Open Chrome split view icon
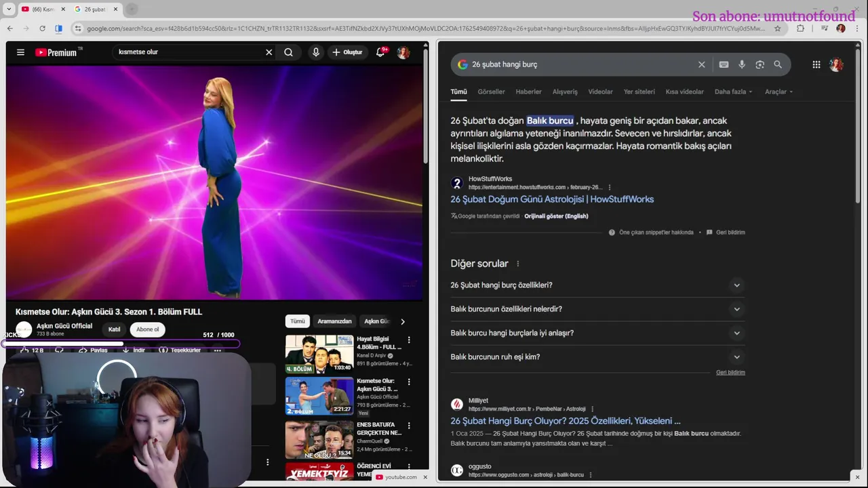This screenshot has height=488, width=868. pyautogui.click(x=59, y=28)
